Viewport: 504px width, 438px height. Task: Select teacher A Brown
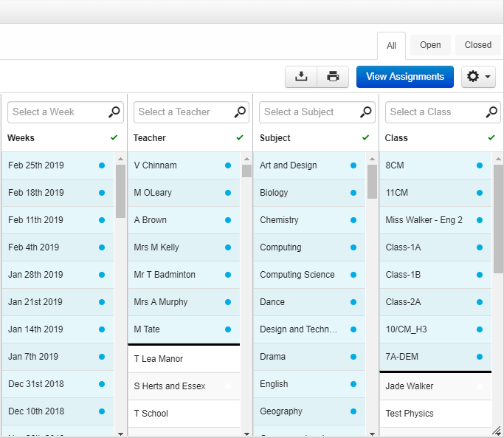click(x=184, y=220)
